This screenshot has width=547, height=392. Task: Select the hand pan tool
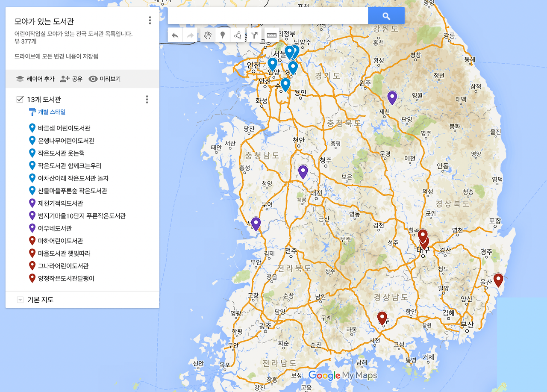pos(208,35)
